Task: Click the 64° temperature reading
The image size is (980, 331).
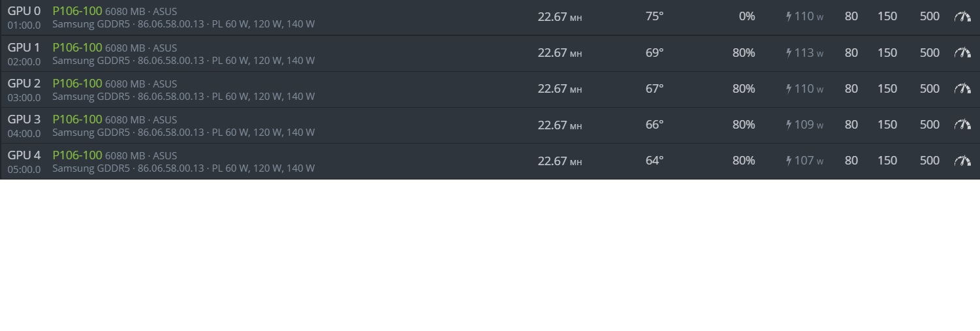Action: pyautogui.click(x=654, y=161)
